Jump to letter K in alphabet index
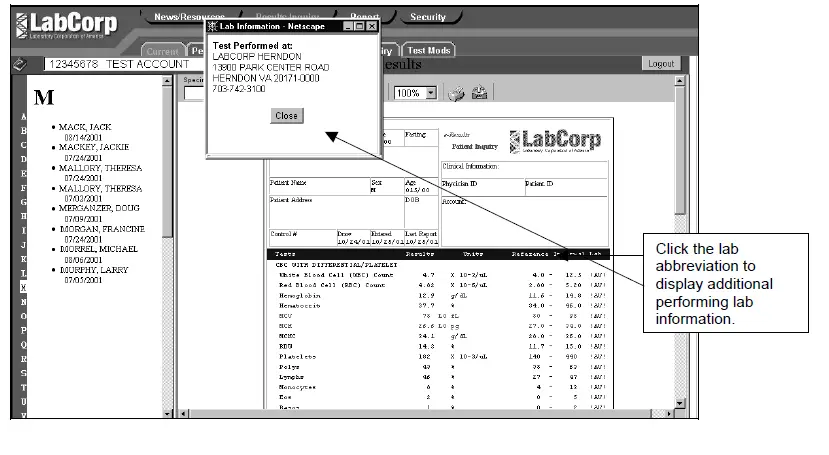The height and width of the screenshot is (455, 829). coord(23,259)
